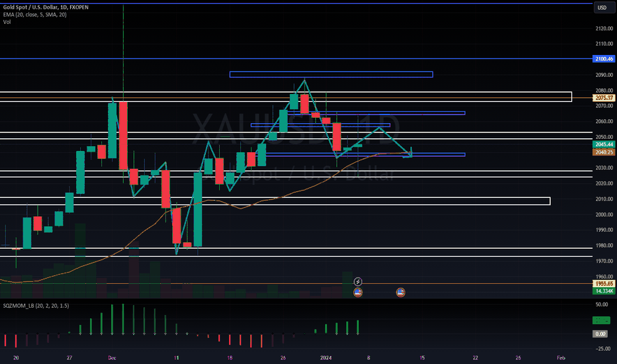
Task: Click the 22 date on time axis
Action: click(x=475, y=357)
